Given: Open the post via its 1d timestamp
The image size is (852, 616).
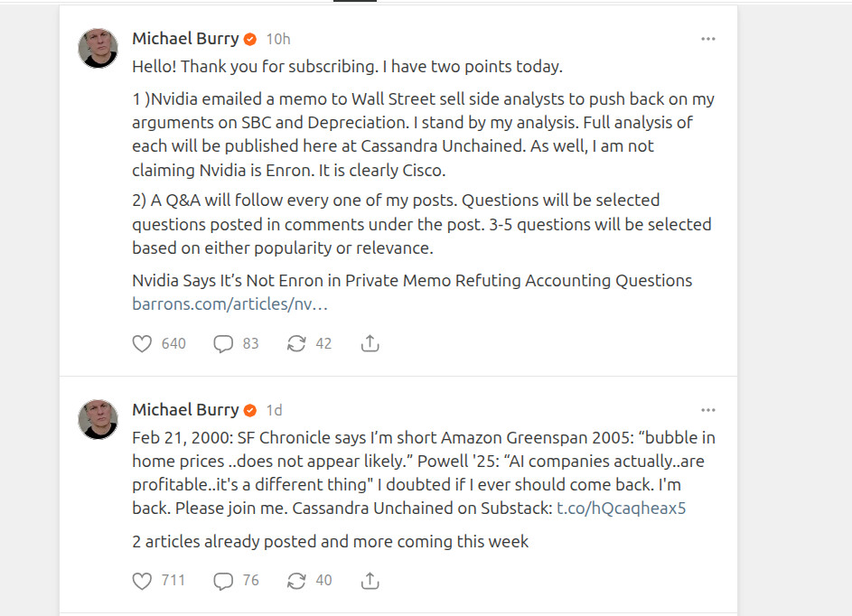Looking at the screenshot, I should click(x=274, y=410).
